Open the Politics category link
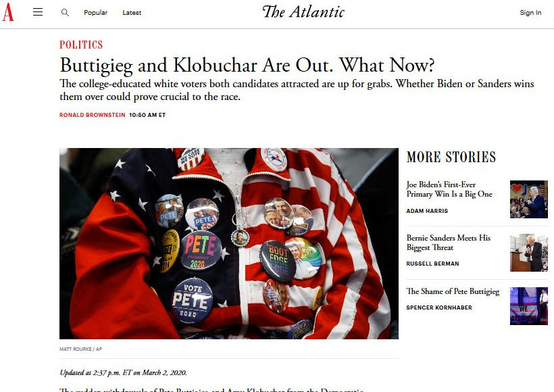Viewport: 554px width, 392px height. pyautogui.click(x=81, y=45)
